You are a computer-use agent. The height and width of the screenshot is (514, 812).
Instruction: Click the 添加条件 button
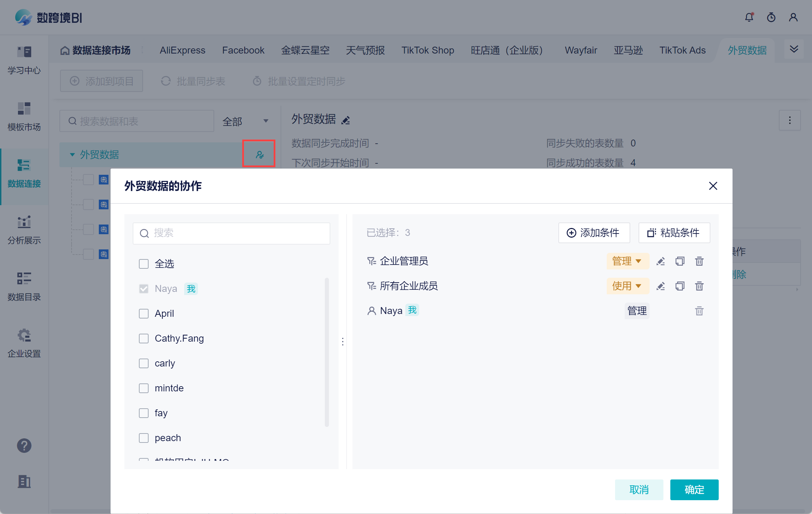pyautogui.click(x=594, y=233)
